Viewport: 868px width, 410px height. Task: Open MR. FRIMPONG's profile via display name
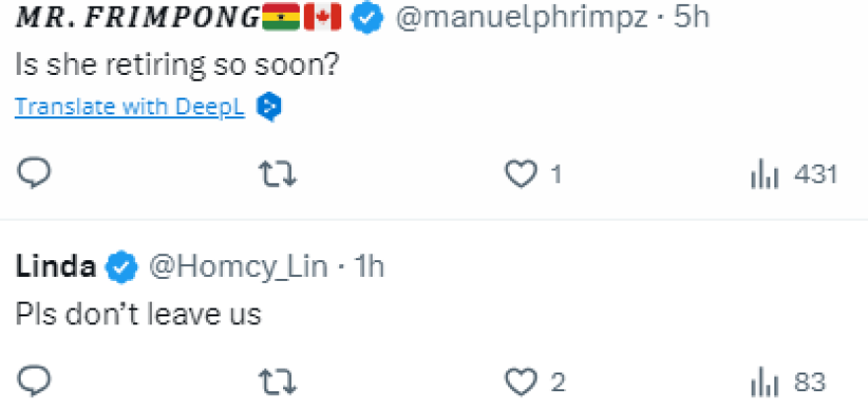click(138, 18)
